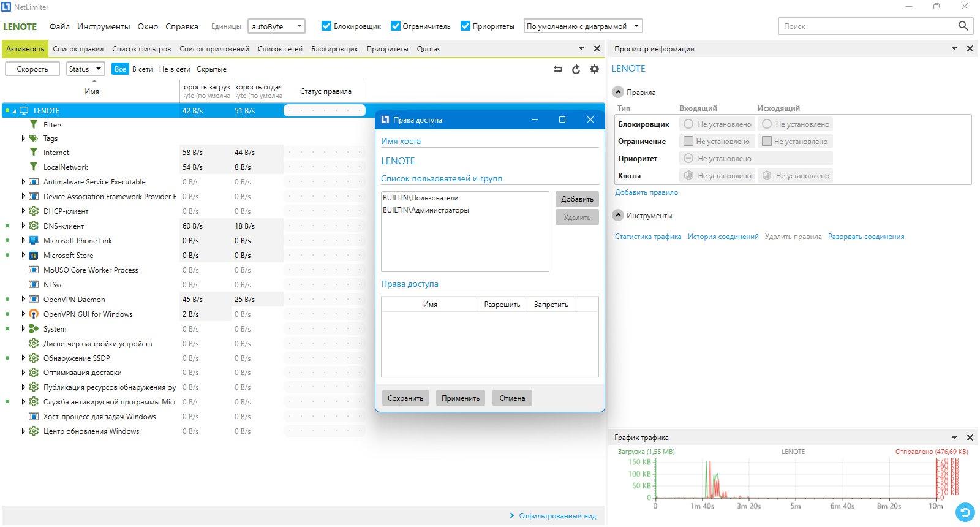Click the System process icon
980x527 pixels.
(x=34, y=328)
